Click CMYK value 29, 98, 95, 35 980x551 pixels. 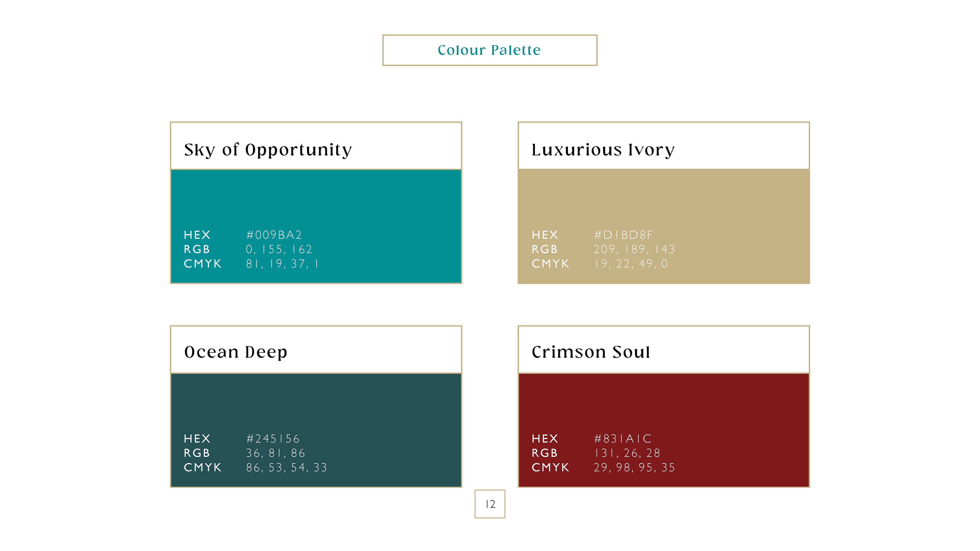click(634, 468)
